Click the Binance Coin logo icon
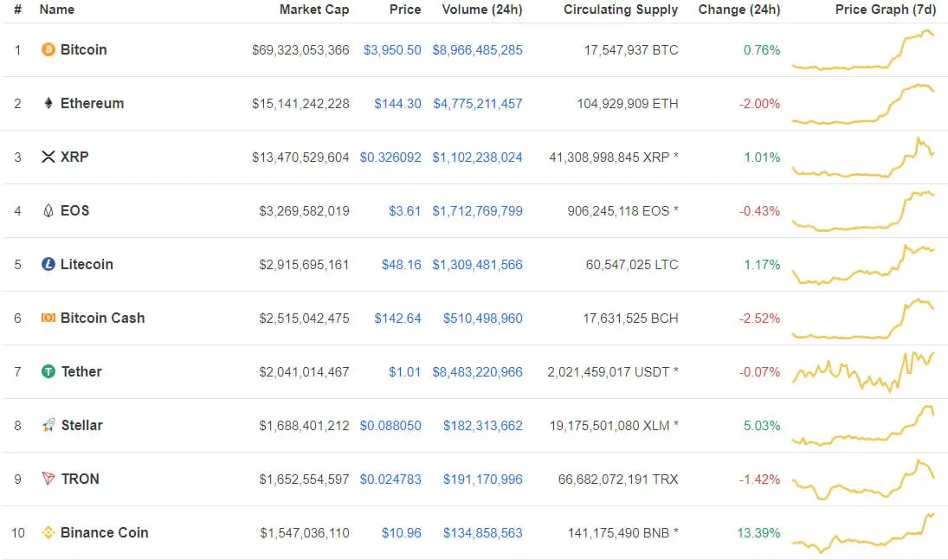This screenshot has height=560, width=948. [x=48, y=532]
